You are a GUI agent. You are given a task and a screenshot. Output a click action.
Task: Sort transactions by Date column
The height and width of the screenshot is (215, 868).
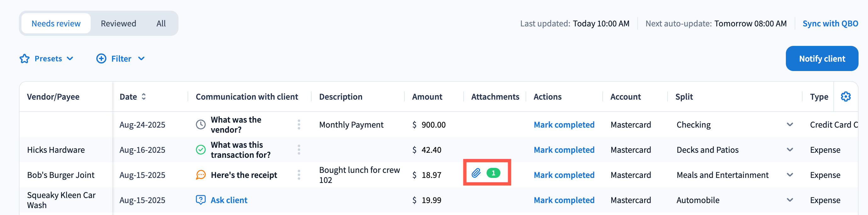point(144,97)
